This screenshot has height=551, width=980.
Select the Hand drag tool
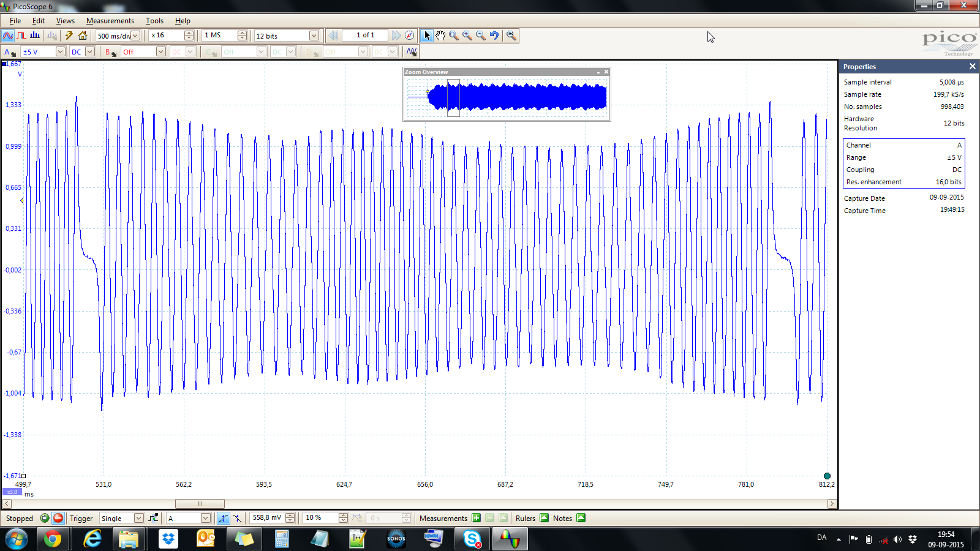point(440,36)
